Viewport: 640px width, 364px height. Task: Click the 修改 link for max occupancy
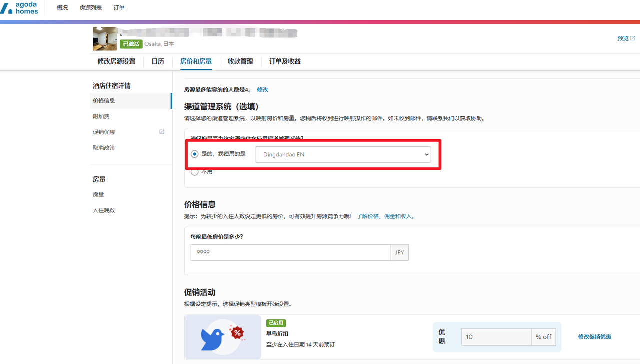262,90
